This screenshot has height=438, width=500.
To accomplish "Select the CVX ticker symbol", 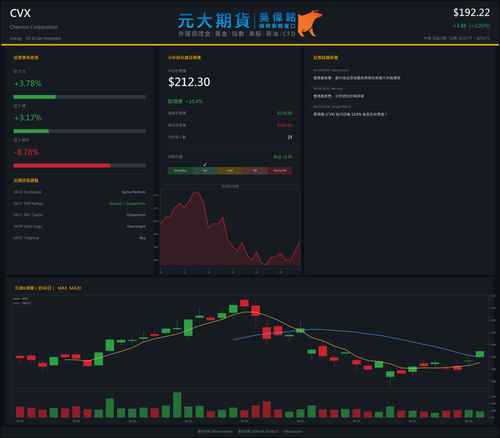I will click(20, 13).
